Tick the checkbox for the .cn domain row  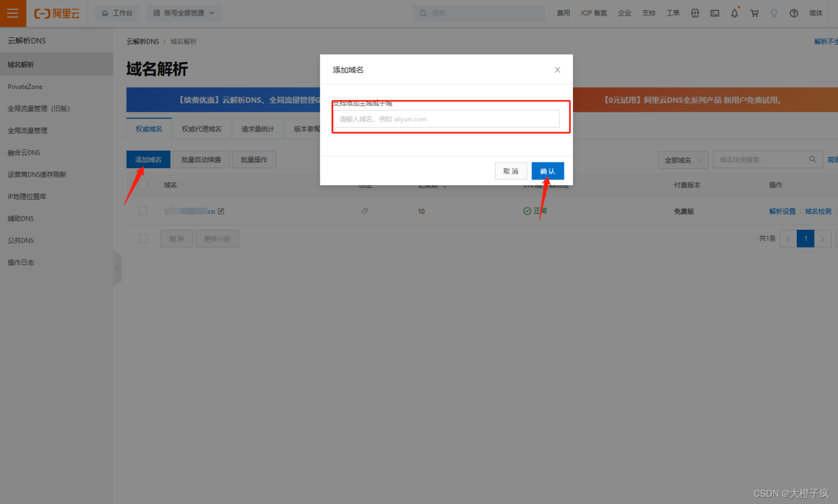(143, 211)
